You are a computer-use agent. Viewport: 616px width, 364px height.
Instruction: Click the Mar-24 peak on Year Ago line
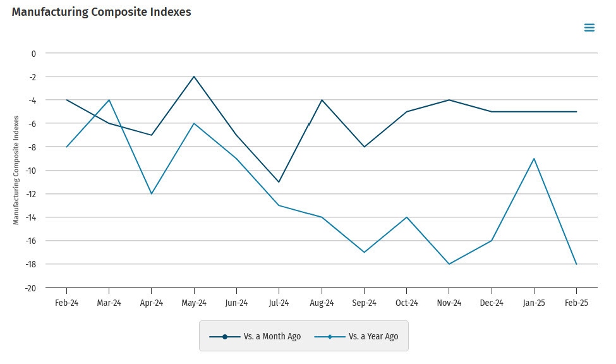109,100
